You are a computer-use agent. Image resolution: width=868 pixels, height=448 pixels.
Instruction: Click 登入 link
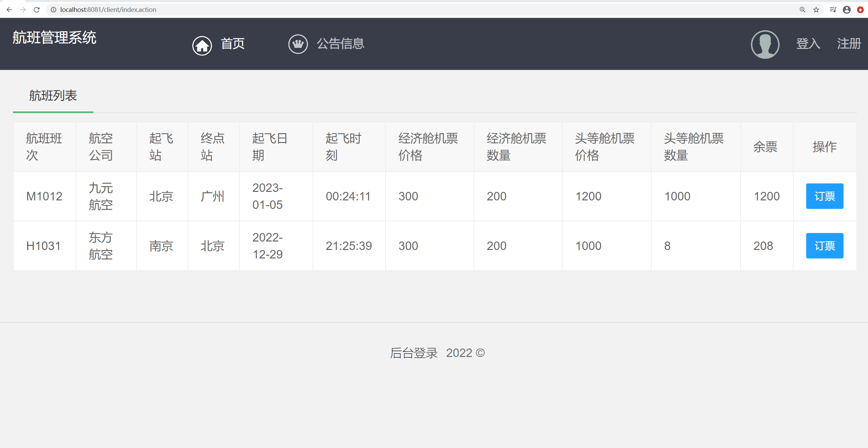tap(808, 44)
